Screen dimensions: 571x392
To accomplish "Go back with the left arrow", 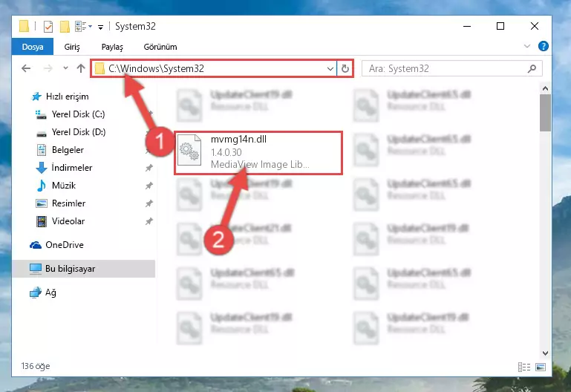I will tap(26, 68).
